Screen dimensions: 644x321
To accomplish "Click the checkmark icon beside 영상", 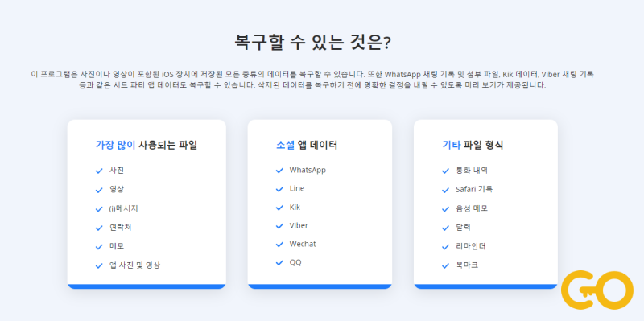I will coord(99,190).
